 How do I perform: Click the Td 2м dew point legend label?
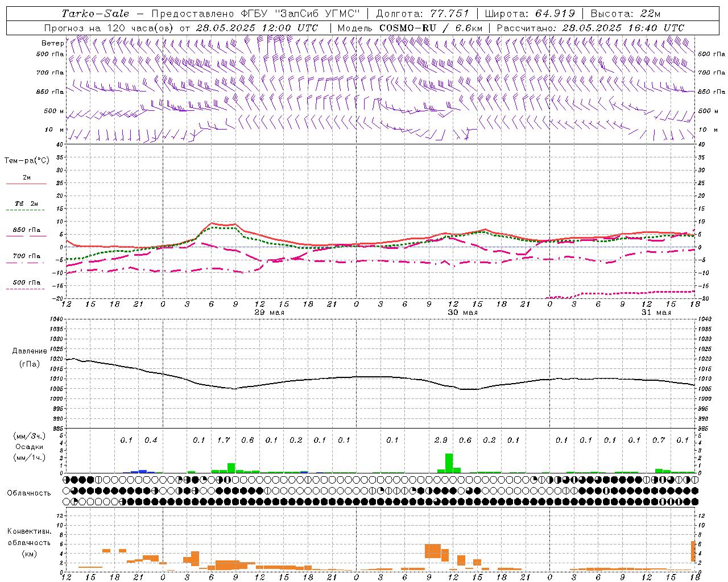[27, 203]
